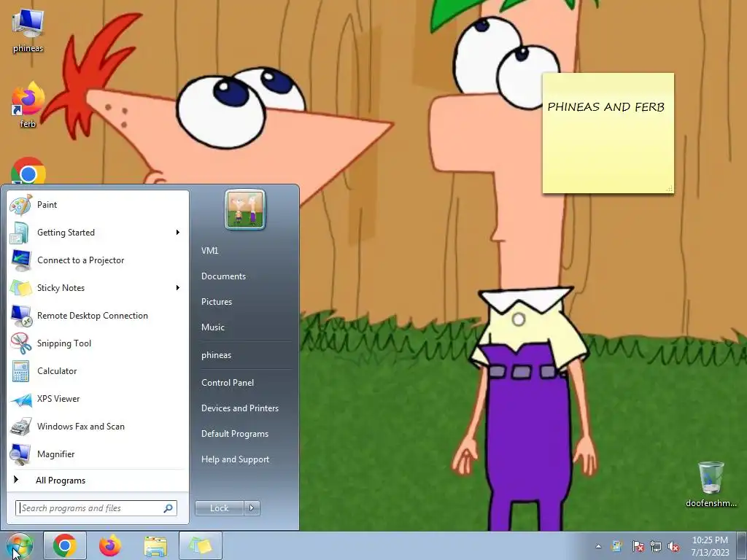Click the muted volume tray icon
This screenshot has width=747, height=560.
click(673, 546)
